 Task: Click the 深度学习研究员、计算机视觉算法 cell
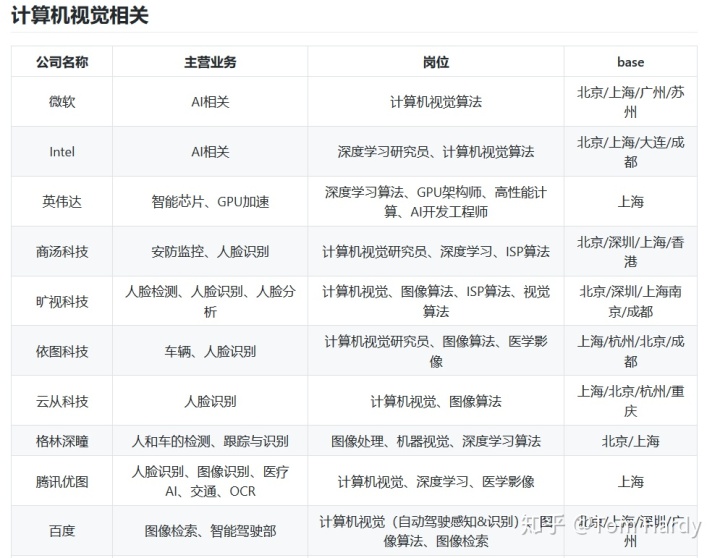point(436,152)
